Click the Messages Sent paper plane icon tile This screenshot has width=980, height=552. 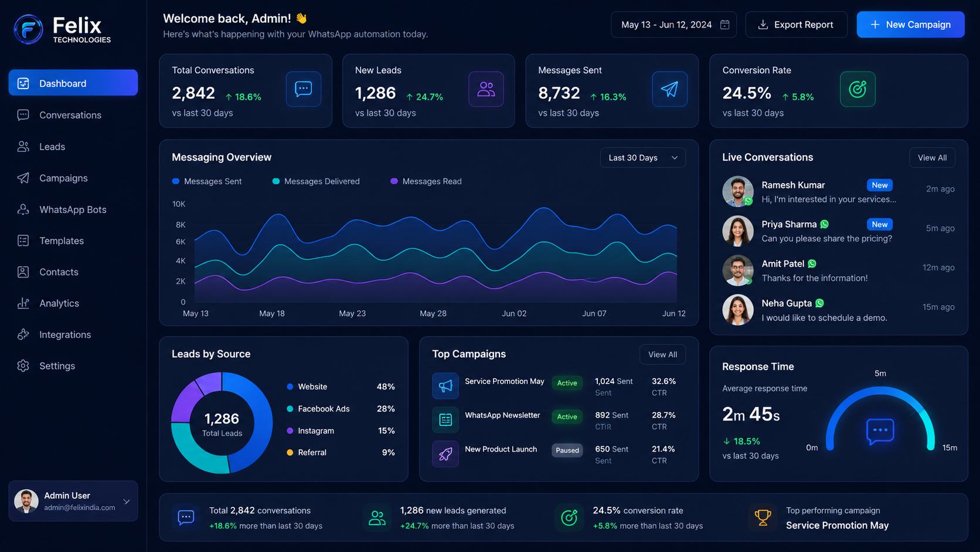point(670,89)
